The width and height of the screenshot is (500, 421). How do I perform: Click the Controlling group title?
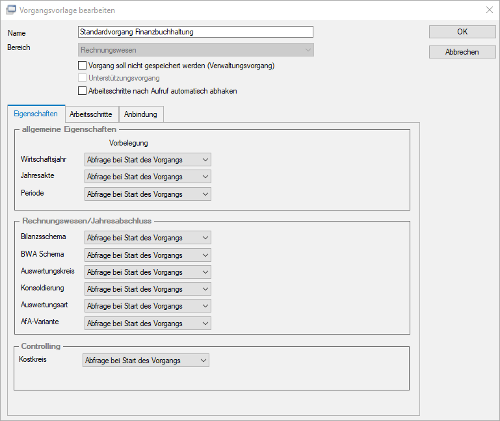tap(41, 346)
